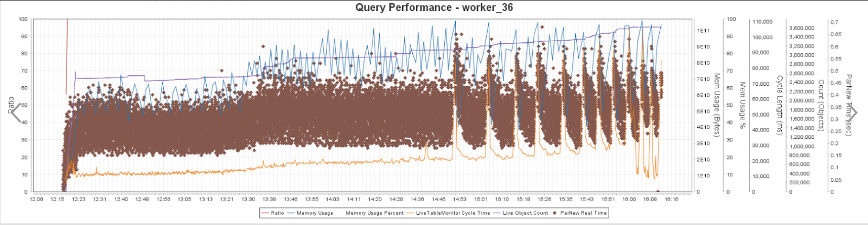Click the blue Memory Usage line swatch

click(x=291, y=213)
